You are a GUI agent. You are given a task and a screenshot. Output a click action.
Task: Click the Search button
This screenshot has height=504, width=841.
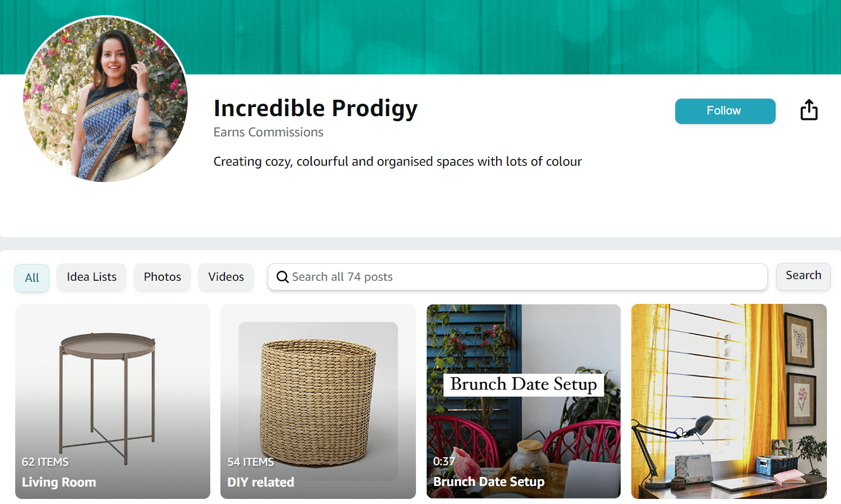pyautogui.click(x=803, y=276)
